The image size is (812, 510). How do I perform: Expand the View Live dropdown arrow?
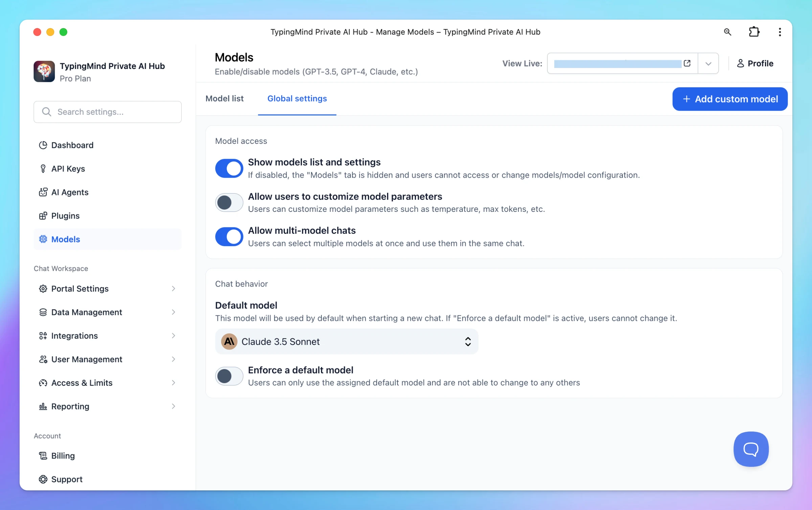click(708, 63)
